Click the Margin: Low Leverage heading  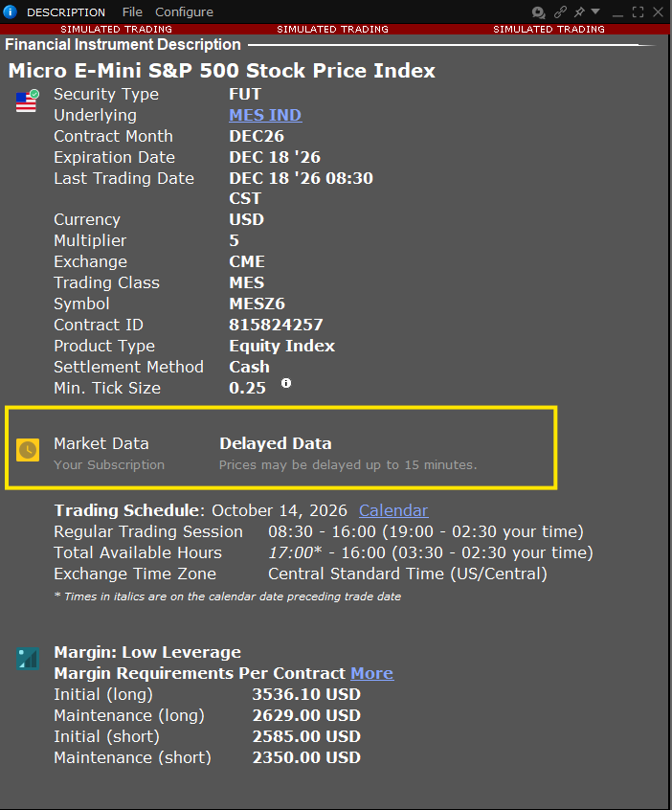(147, 652)
